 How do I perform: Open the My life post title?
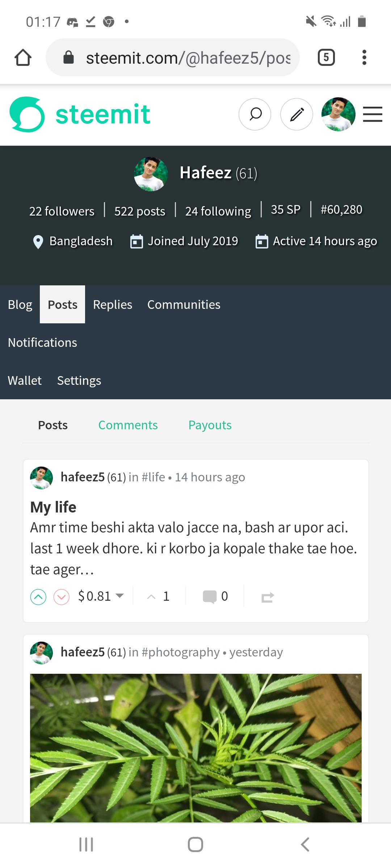(53, 507)
